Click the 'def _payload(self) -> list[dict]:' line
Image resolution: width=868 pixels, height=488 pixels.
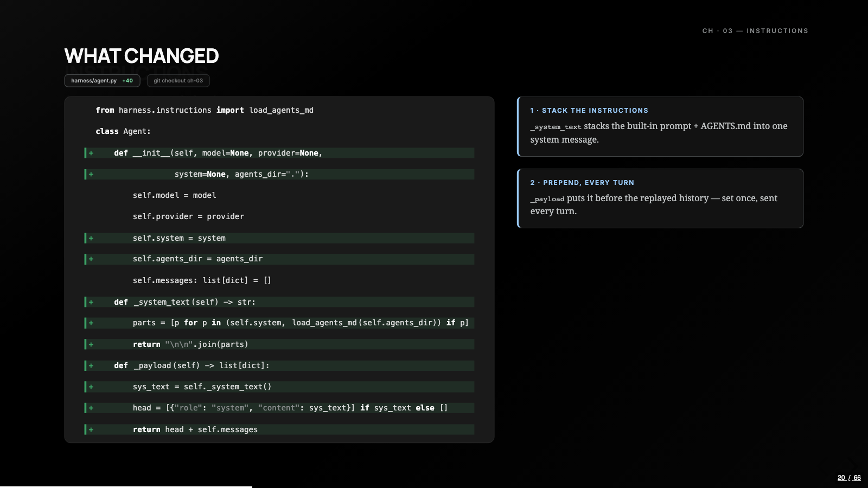pos(279,365)
